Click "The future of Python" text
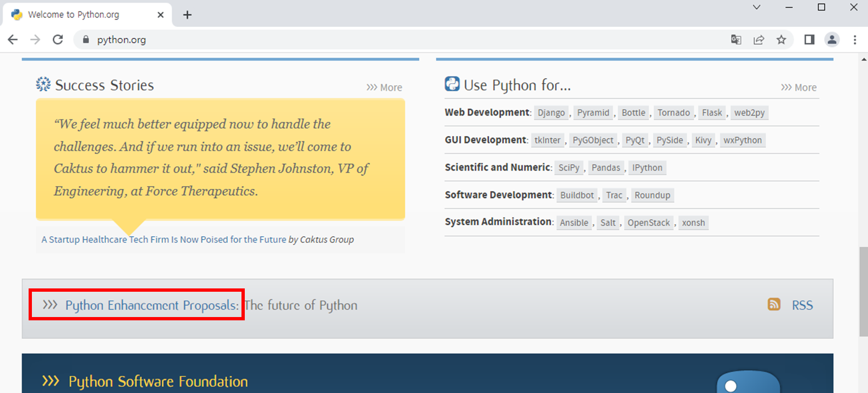This screenshot has width=868, height=393. [301, 305]
